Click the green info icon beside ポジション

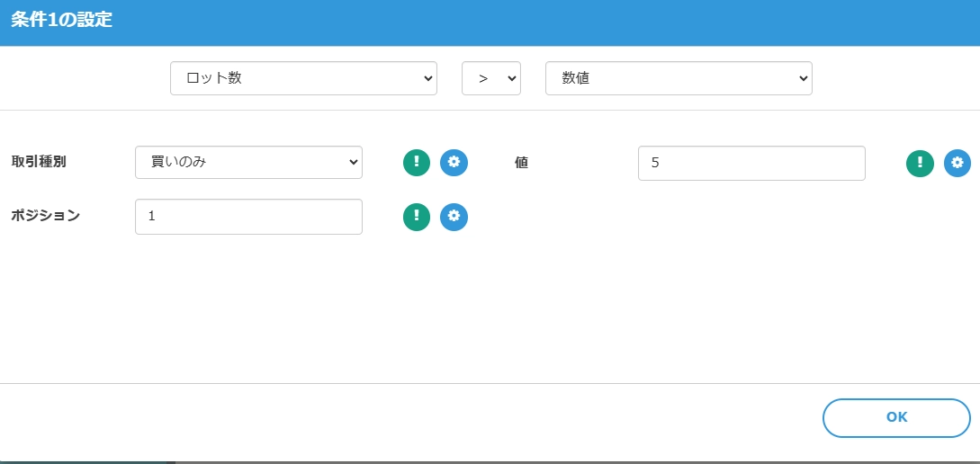pos(417,217)
